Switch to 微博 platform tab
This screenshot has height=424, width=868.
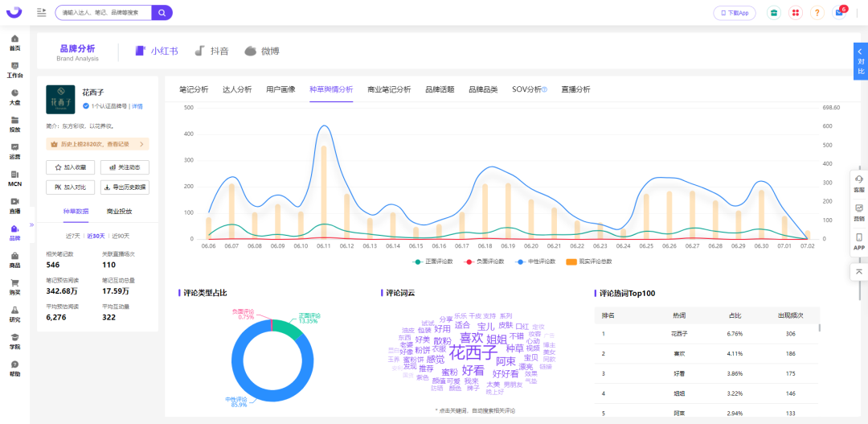[x=262, y=51]
